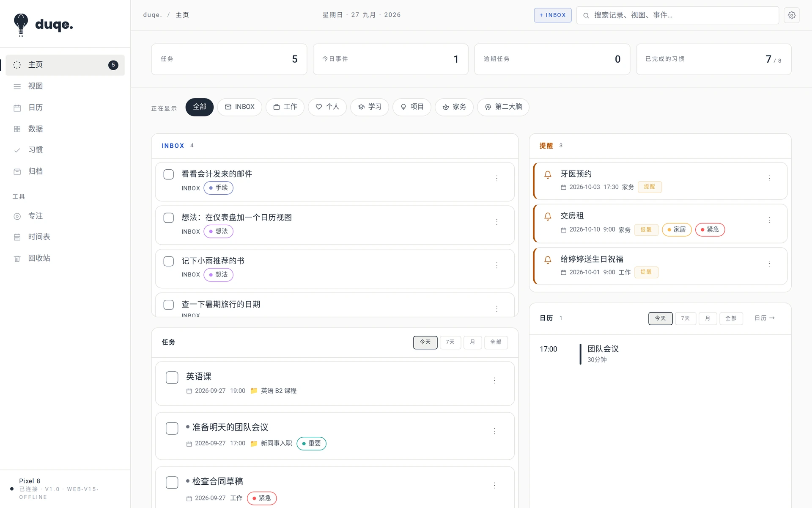Switch 日历 panel to 7天 range

coord(686,318)
